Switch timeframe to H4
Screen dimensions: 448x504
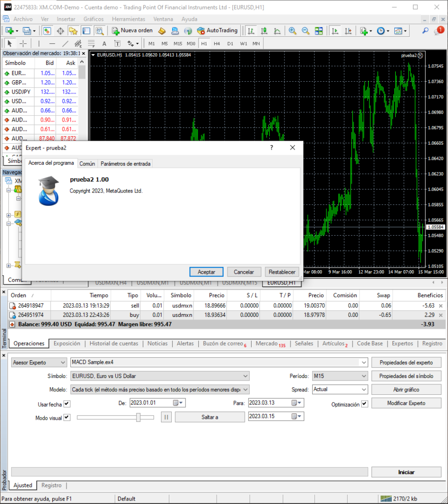217,43
